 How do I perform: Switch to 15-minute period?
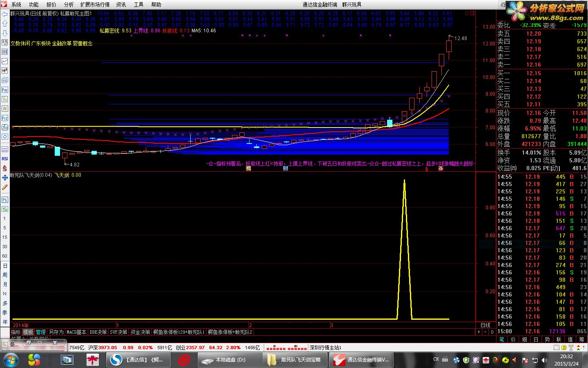point(5,237)
